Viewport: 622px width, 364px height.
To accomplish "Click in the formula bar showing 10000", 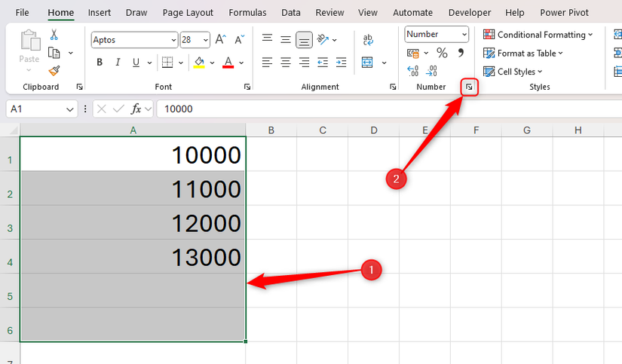I will click(389, 109).
